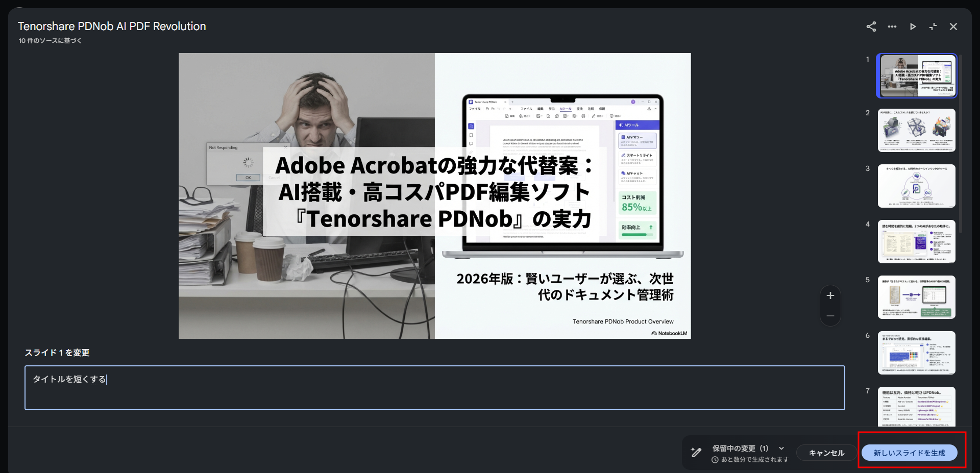Zoom out using the minus icon
The height and width of the screenshot is (473, 980).
[x=830, y=315]
